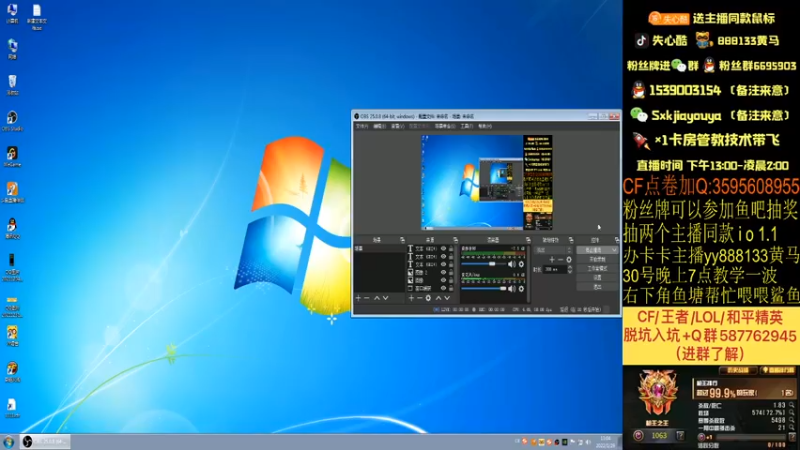Open the 场景集合 menu in OBS
The width and height of the screenshot is (800, 450).
pyautogui.click(x=445, y=126)
